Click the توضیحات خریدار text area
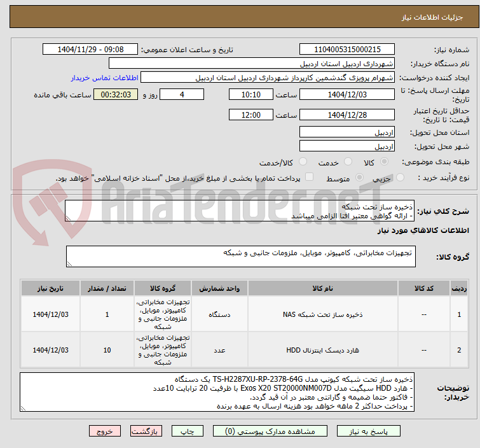The width and height of the screenshot is (480, 448). click(217, 392)
